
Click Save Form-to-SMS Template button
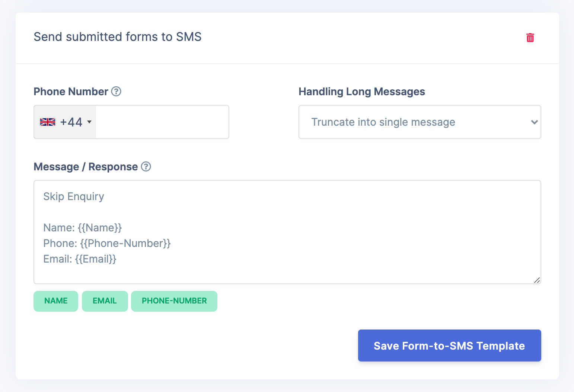tap(449, 346)
